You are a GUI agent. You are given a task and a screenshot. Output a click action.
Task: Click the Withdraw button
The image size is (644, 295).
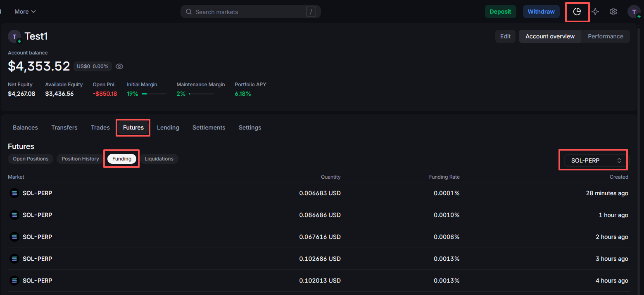(x=541, y=12)
